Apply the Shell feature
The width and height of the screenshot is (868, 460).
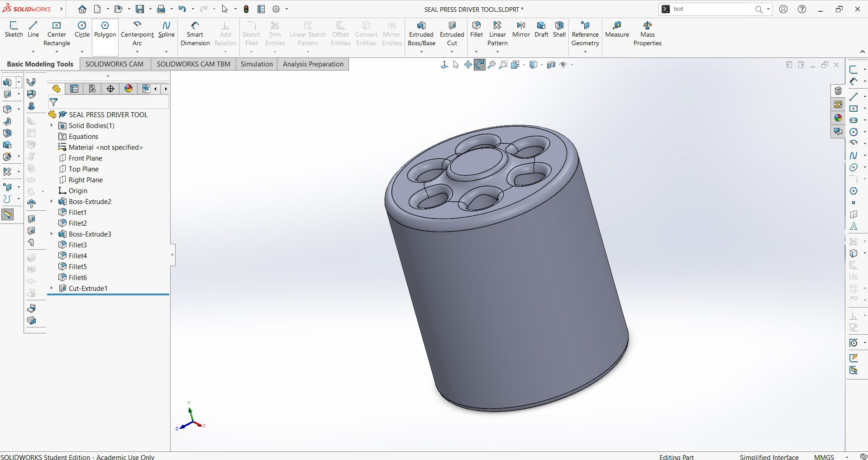pyautogui.click(x=559, y=29)
